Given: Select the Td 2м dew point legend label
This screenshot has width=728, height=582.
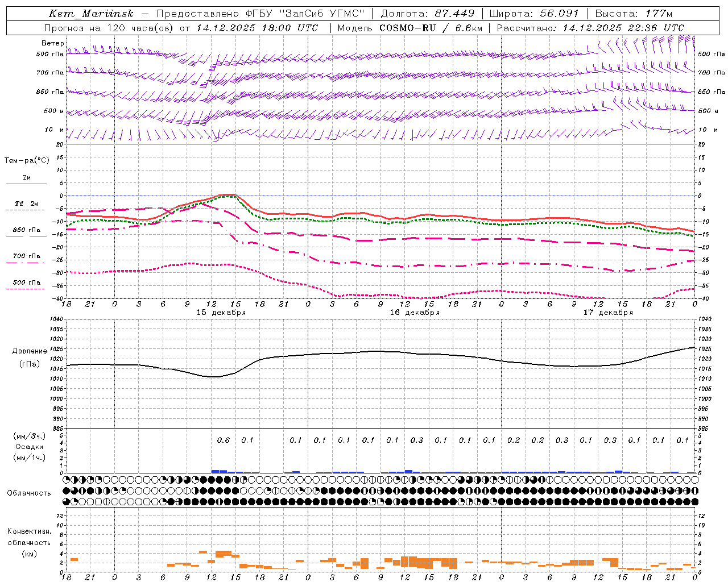Looking at the screenshot, I should pyautogui.click(x=27, y=203).
